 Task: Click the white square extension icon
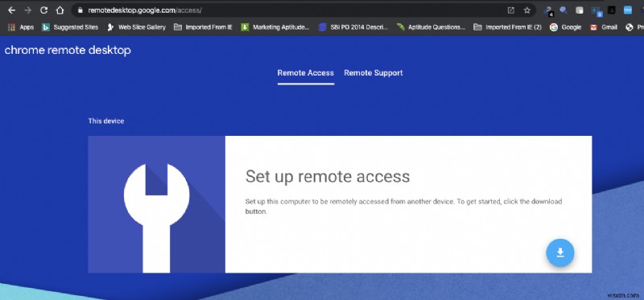pos(579,10)
